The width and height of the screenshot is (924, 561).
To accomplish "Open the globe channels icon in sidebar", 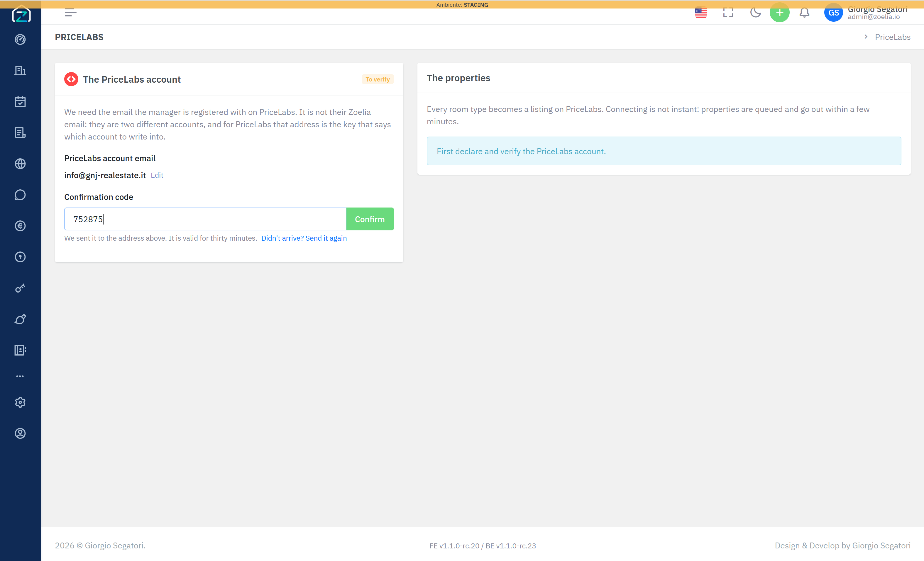I will pyautogui.click(x=20, y=164).
